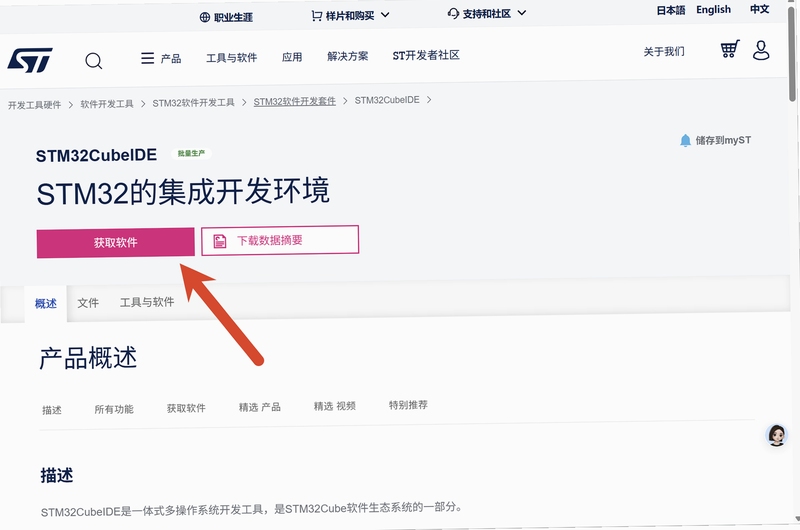The image size is (800, 530).
Task: Click the cart icon beside 样片和购买
Action: click(317, 16)
